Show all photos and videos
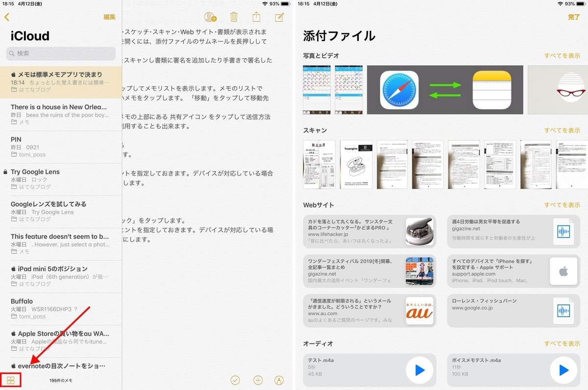The width and height of the screenshot is (588, 390). [x=562, y=56]
